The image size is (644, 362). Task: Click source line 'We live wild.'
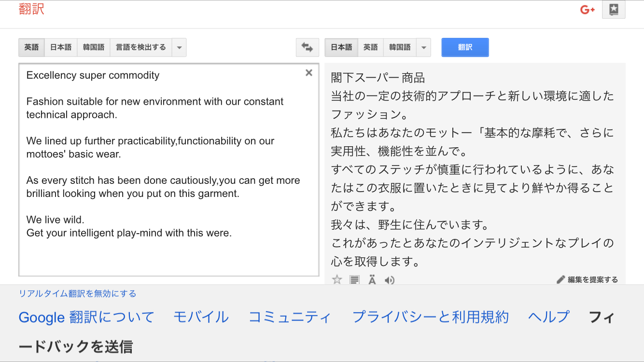click(x=56, y=220)
